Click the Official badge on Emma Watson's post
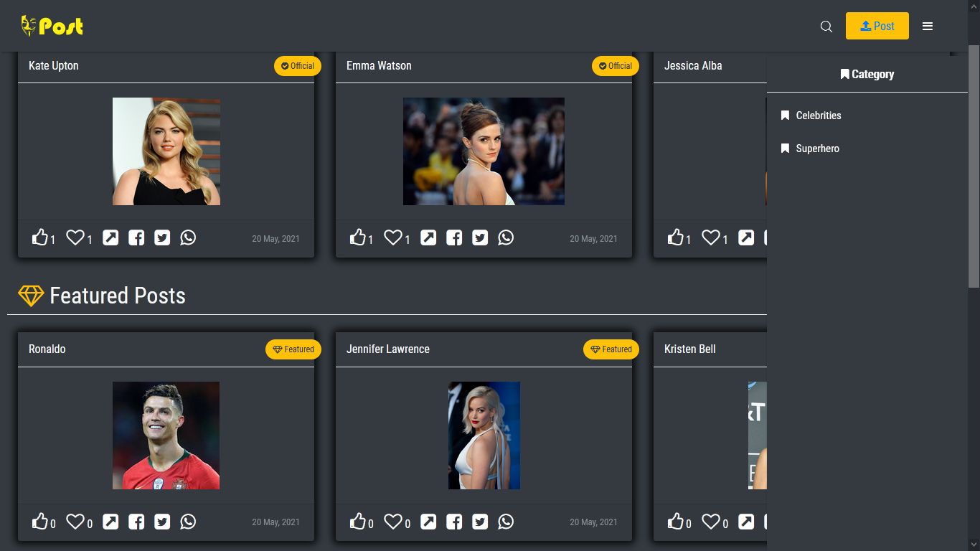The height and width of the screenshot is (551, 980). tap(615, 66)
